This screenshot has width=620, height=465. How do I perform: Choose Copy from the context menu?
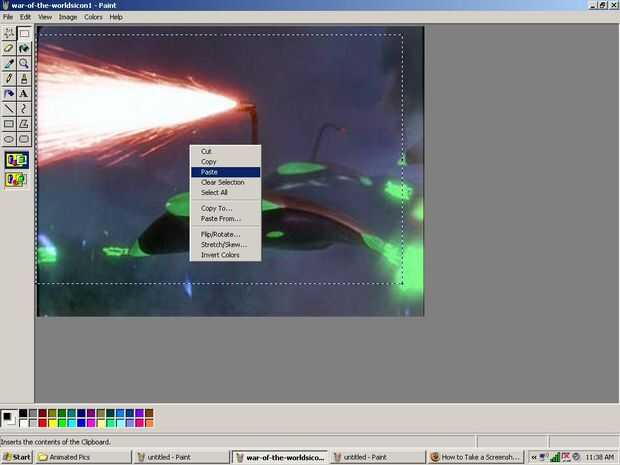(x=225, y=162)
